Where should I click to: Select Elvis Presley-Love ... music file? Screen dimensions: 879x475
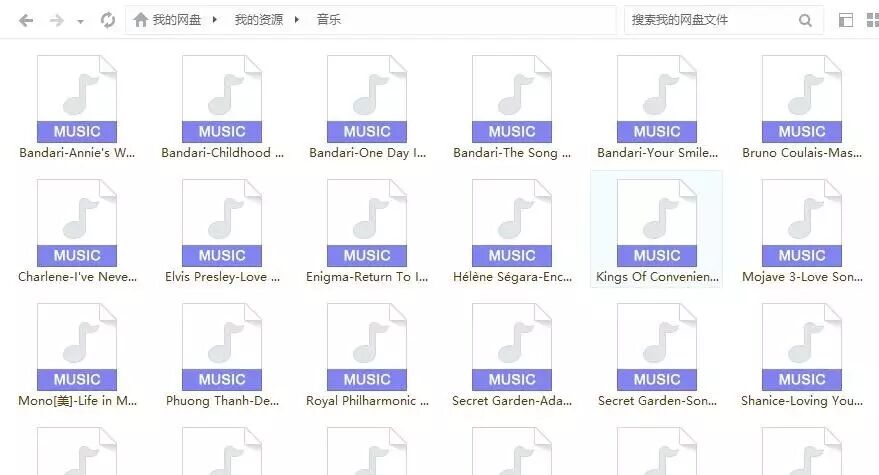[x=222, y=231]
